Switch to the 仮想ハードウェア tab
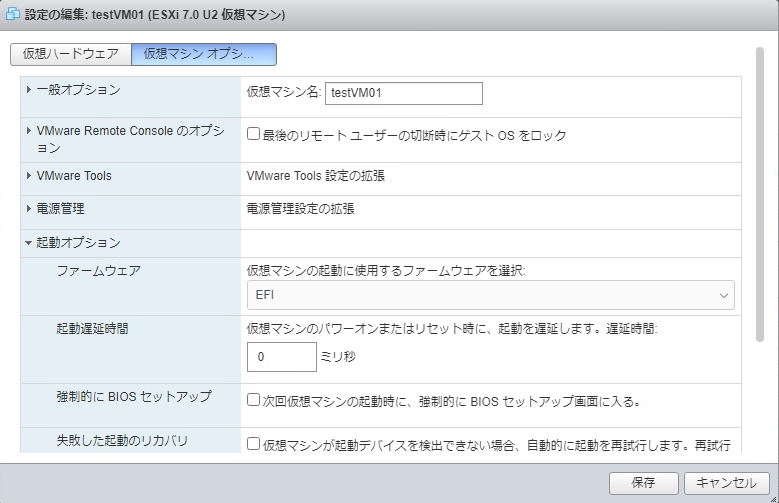This screenshot has height=503, width=779. 70,54
